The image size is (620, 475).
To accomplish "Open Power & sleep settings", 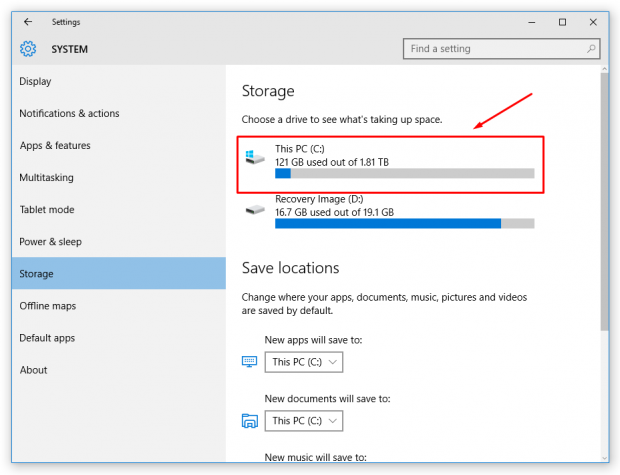I will (x=51, y=242).
